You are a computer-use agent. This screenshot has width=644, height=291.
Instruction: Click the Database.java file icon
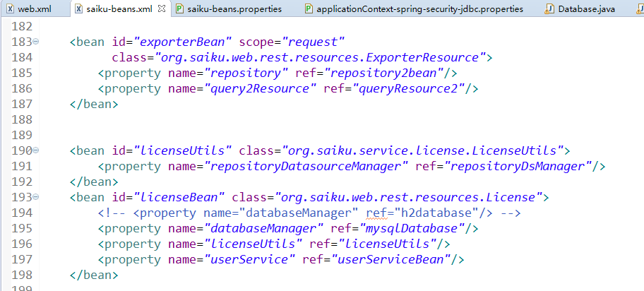[x=549, y=8]
